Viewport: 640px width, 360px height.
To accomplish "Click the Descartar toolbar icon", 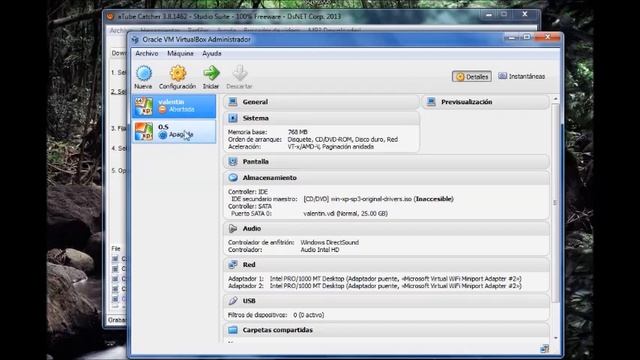I will point(240,73).
